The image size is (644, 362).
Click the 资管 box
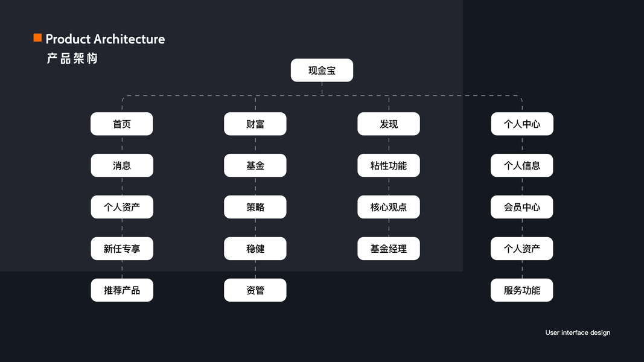coord(255,291)
